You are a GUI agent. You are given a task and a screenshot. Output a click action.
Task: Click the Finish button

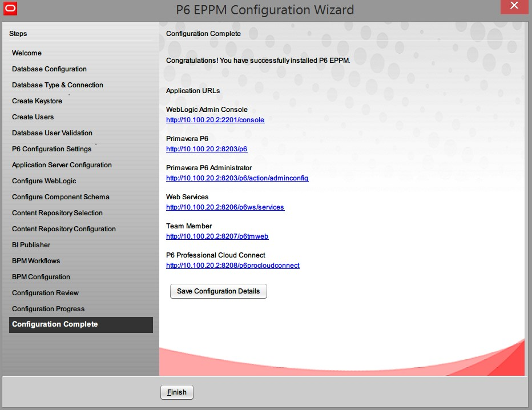point(177,392)
